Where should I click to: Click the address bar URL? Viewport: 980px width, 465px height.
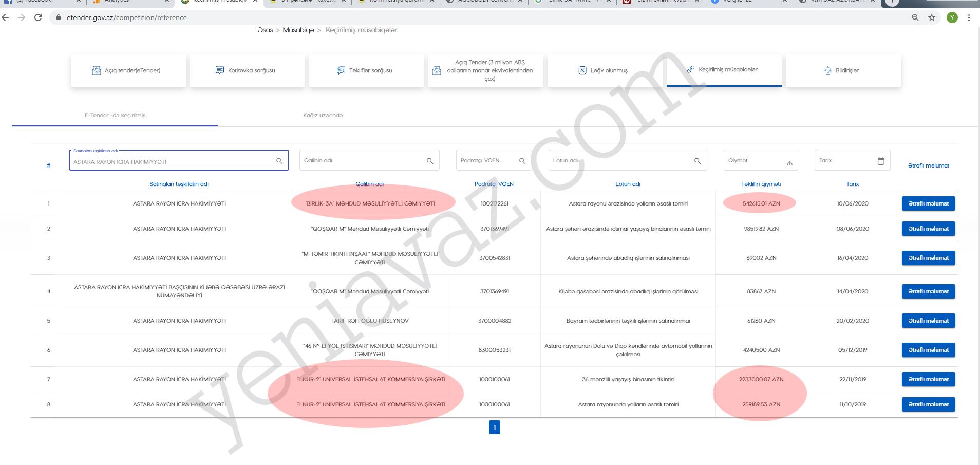pyautogui.click(x=127, y=17)
